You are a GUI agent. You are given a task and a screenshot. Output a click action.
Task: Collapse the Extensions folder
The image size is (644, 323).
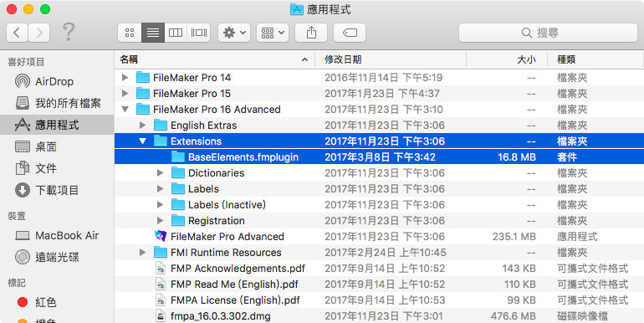(142, 141)
